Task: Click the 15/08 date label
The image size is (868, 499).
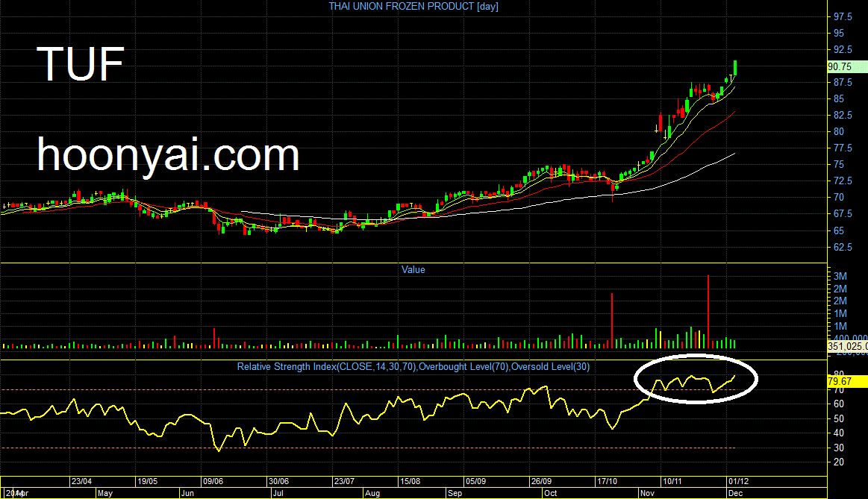Action: click(x=410, y=481)
